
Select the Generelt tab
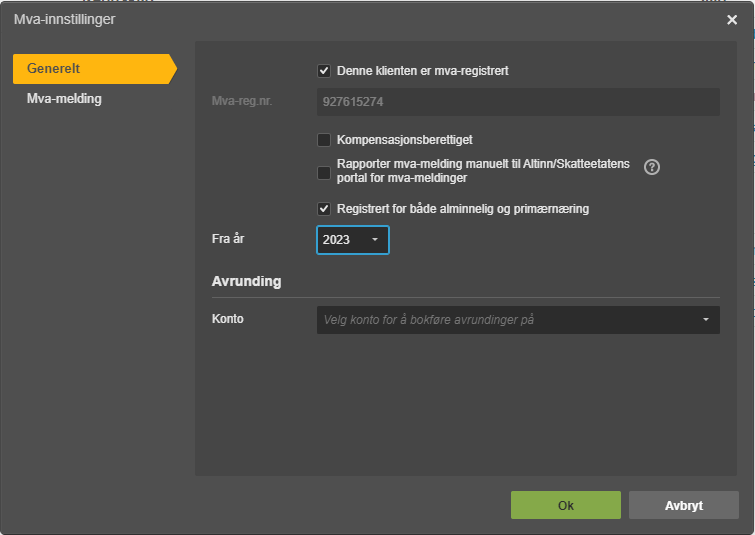pos(95,69)
